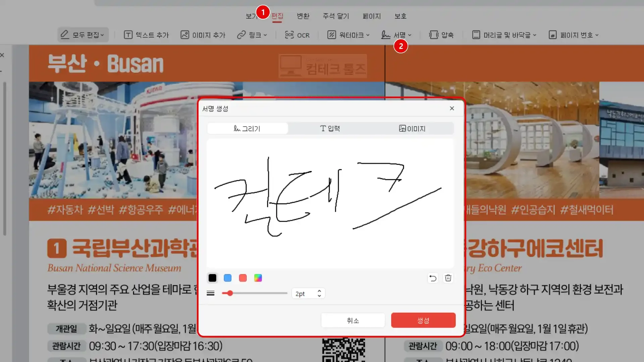Decrease pen thickness with down stepper arrow
Viewport: 644px width, 362px height.
[319, 296]
